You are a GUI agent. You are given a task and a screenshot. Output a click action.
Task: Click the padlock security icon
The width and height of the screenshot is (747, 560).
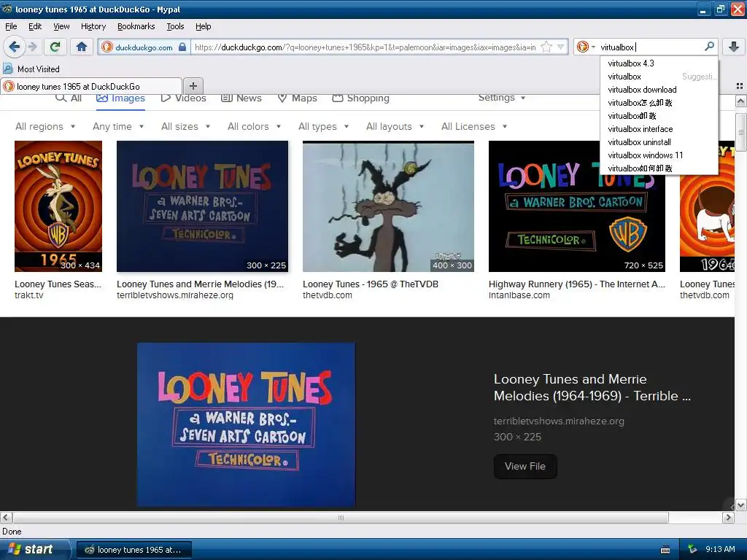(182, 47)
